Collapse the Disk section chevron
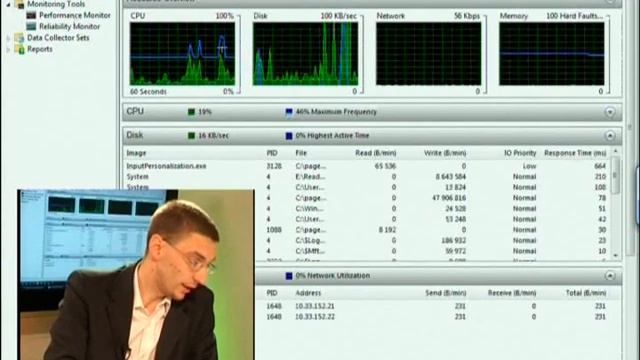 pyautogui.click(x=610, y=136)
